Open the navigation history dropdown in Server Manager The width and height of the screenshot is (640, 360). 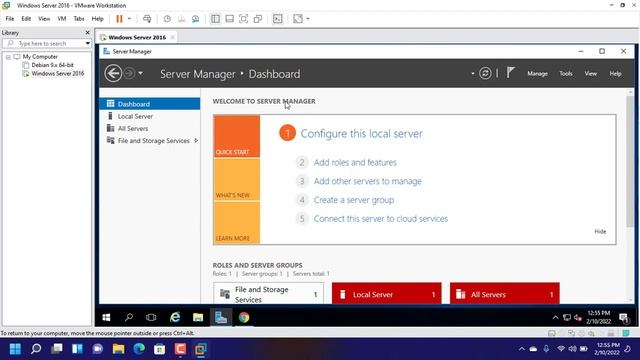click(140, 73)
